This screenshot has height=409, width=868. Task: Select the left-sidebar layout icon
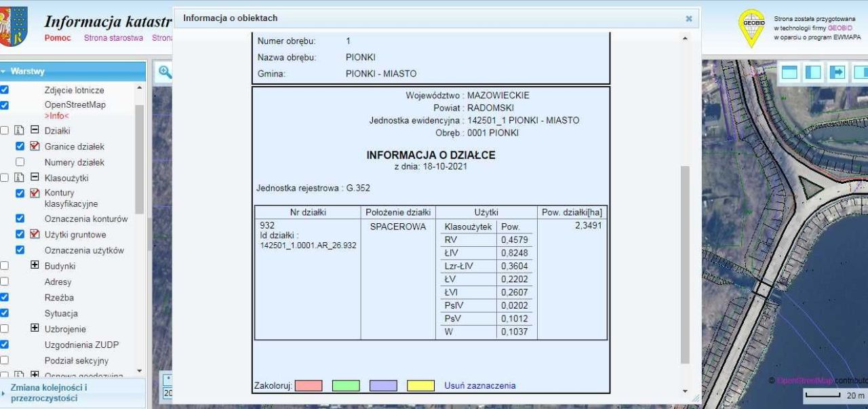814,72
